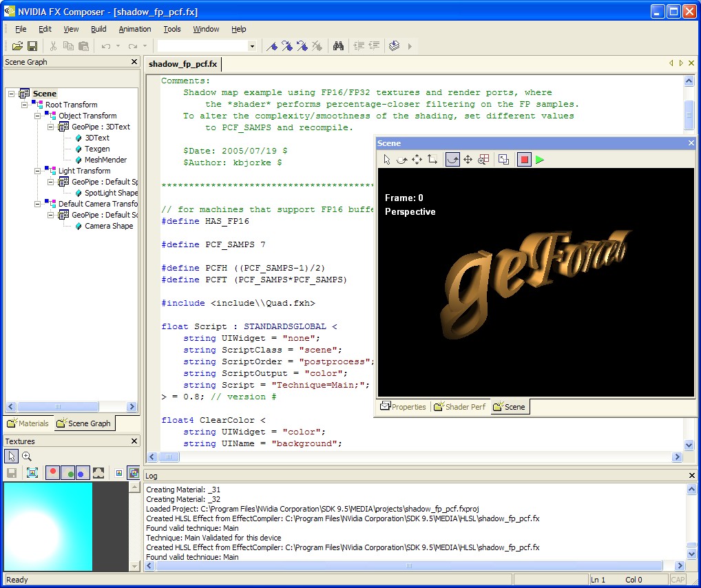
Task: Toggle the orbit camera tool in the Scene panel
Action: [452, 160]
